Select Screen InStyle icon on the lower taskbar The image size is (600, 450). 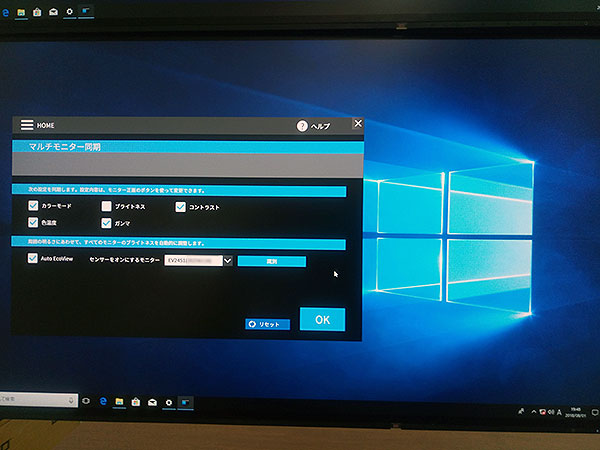click(x=186, y=403)
